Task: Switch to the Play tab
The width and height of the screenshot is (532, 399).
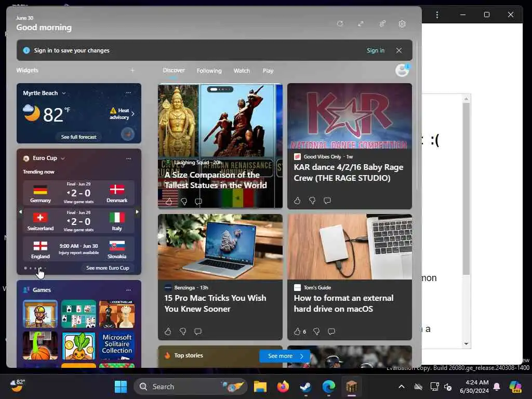Action: pos(268,71)
